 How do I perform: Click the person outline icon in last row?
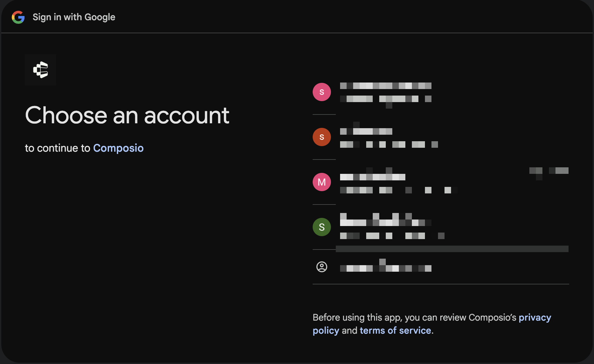click(322, 267)
